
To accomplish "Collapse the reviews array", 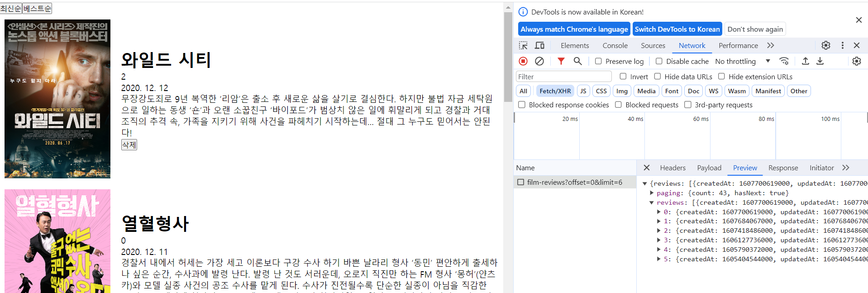I will point(652,202).
